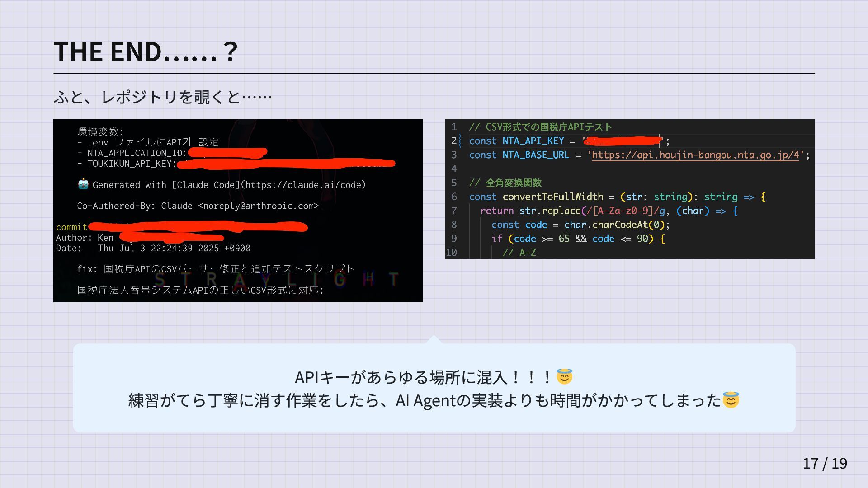Screen dimensions: 868x488
Task: Click the 'Co-Authored-By: Claude' line
Action: click(x=198, y=206)
